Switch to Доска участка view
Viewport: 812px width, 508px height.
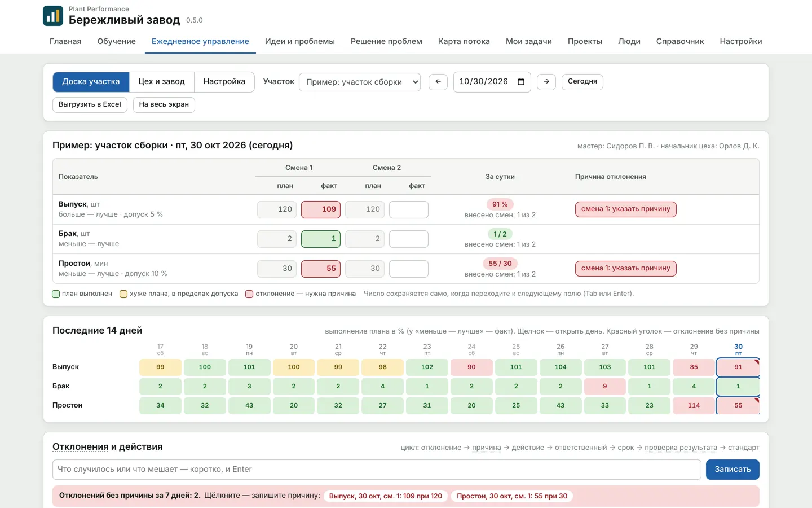point(91,82)
